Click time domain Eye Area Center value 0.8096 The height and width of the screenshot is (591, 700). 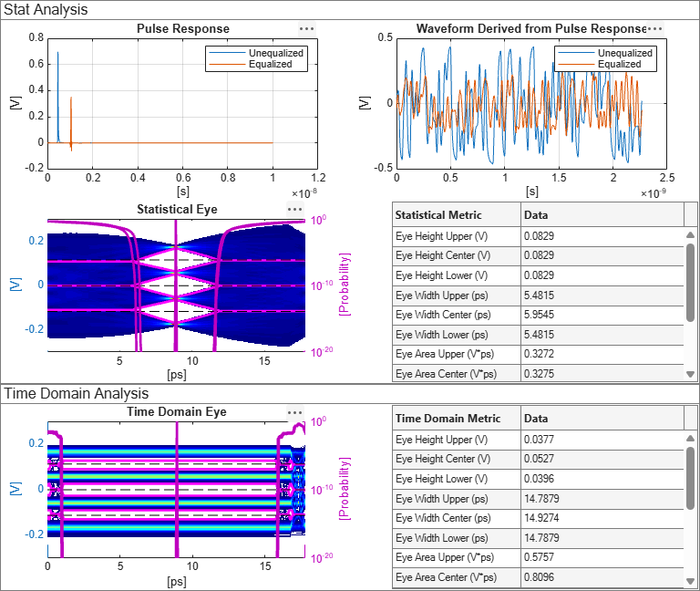click(x=602, y=577)
